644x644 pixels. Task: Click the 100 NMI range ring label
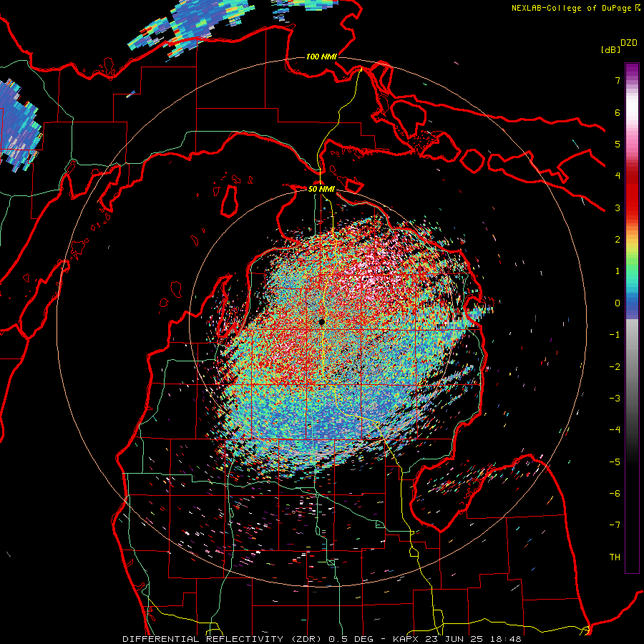click(321, 57)
